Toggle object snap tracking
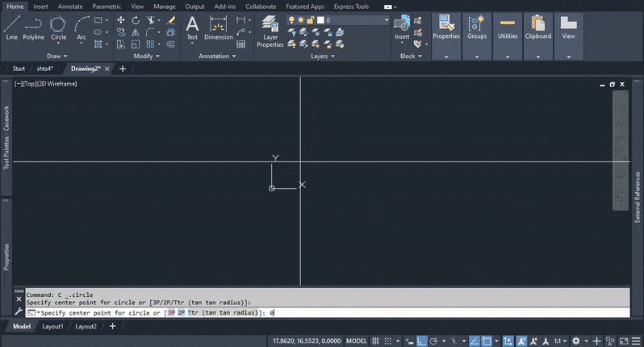Screen dimensions: 644x347 475,341
